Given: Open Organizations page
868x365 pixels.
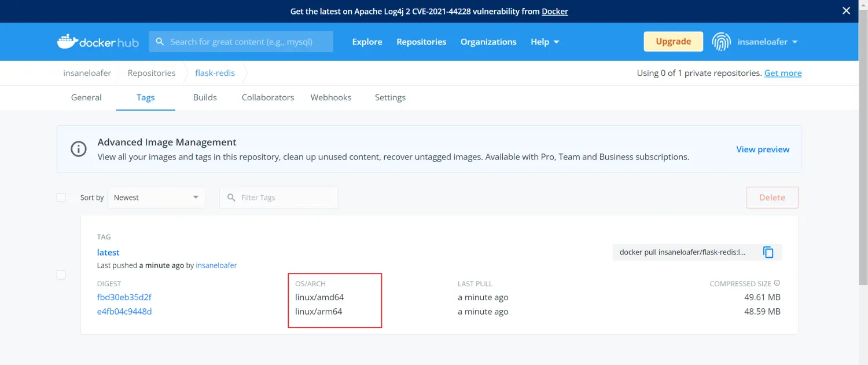Looking at the screenshot, I should coord(488,42).
